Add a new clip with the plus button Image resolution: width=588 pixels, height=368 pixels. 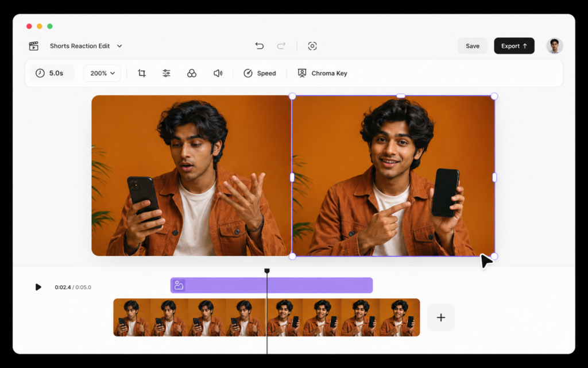click(x=441, y=317)
